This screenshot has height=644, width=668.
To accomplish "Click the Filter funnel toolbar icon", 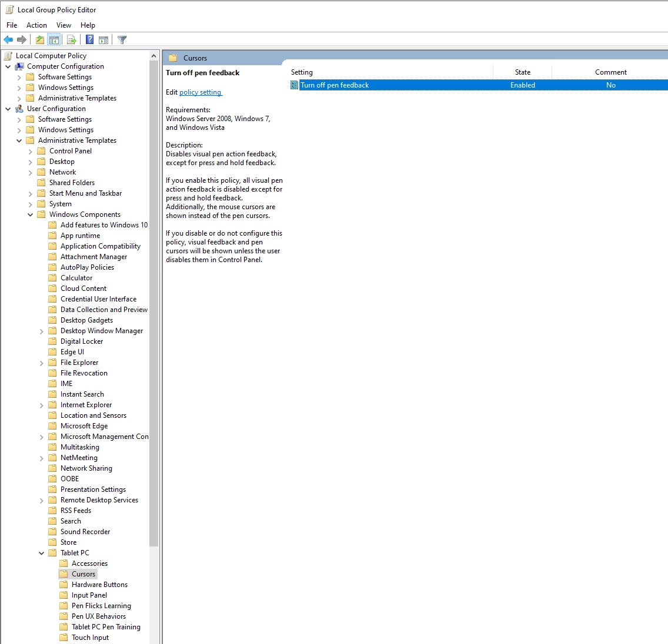I will 122,40.
